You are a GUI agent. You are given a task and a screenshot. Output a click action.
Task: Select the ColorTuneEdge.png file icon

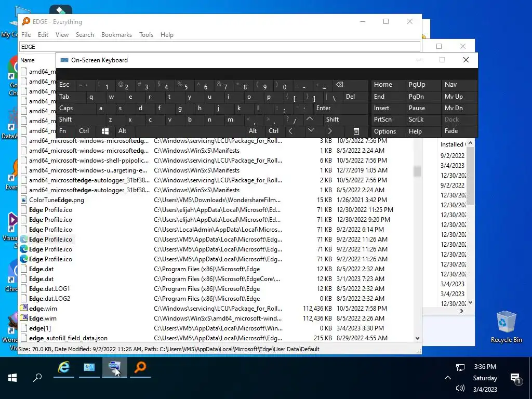(x=24, y=200)
